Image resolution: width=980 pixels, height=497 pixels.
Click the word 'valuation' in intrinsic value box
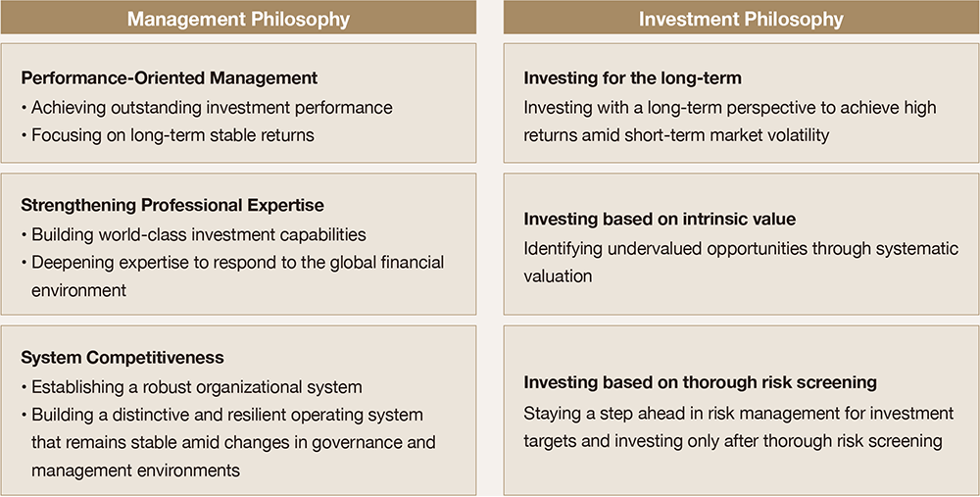pyautogui.click(x=558, y=275)
